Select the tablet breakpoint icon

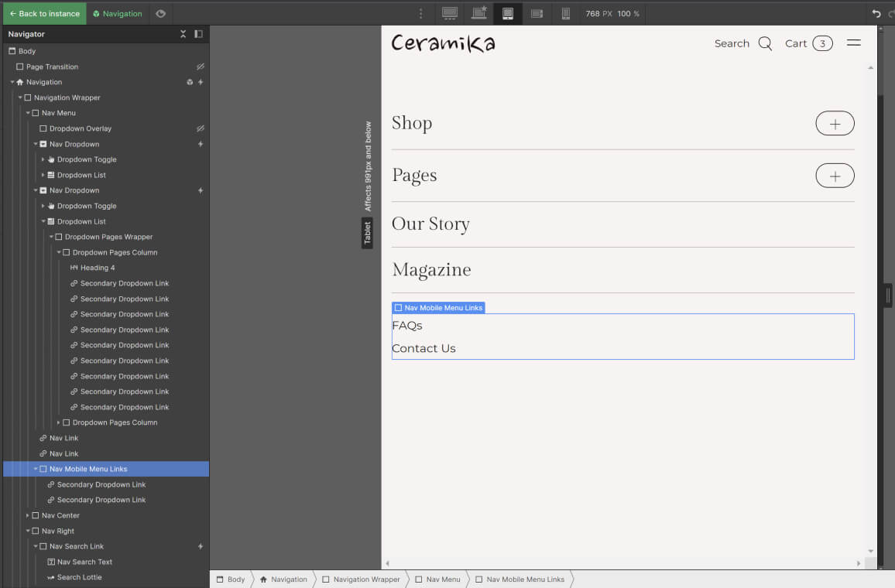[507, 14]
